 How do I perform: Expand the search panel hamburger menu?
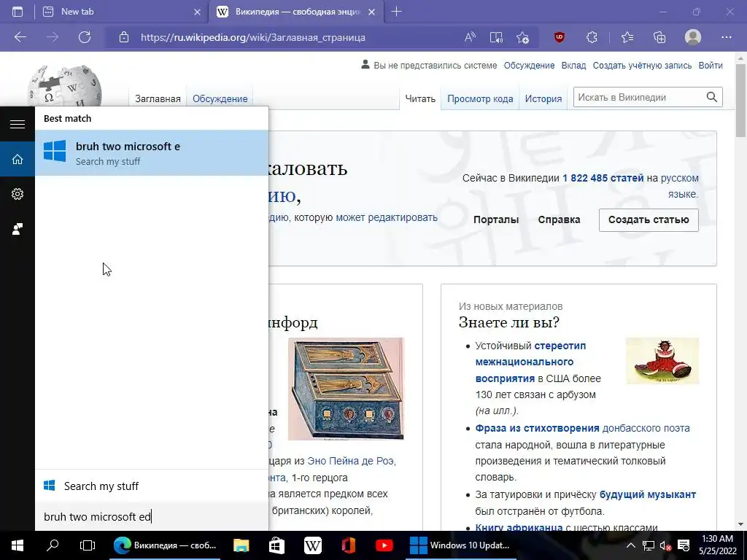[x=18, y=124]
